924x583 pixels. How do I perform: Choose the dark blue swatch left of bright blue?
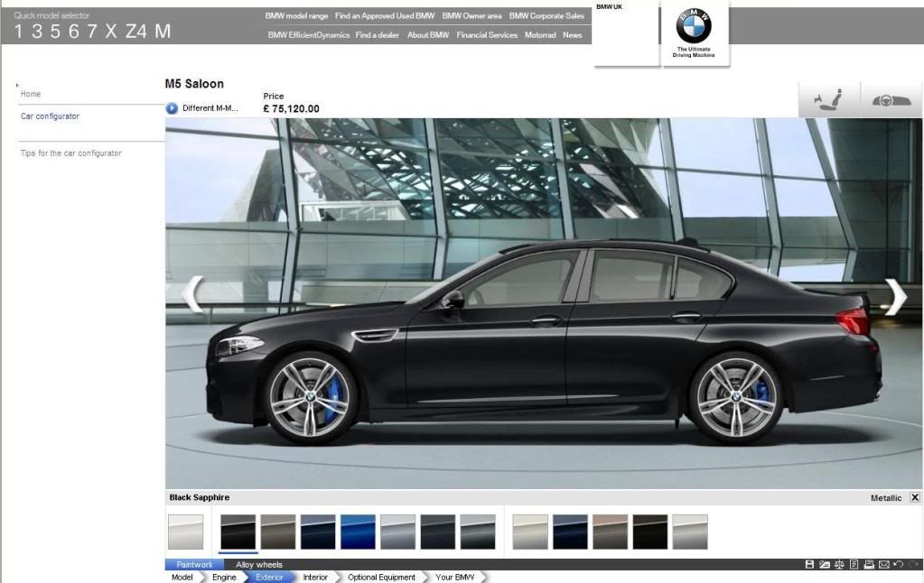pos(318,532)
